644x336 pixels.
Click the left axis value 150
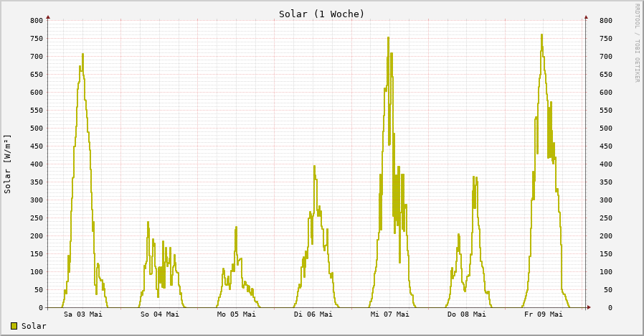coord(37,253)
